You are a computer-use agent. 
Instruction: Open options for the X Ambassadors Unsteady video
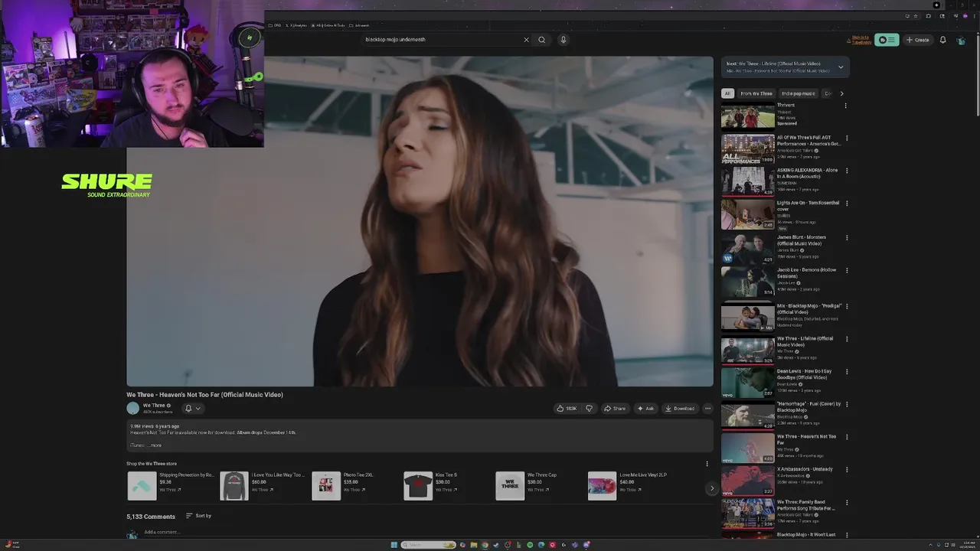847,470
